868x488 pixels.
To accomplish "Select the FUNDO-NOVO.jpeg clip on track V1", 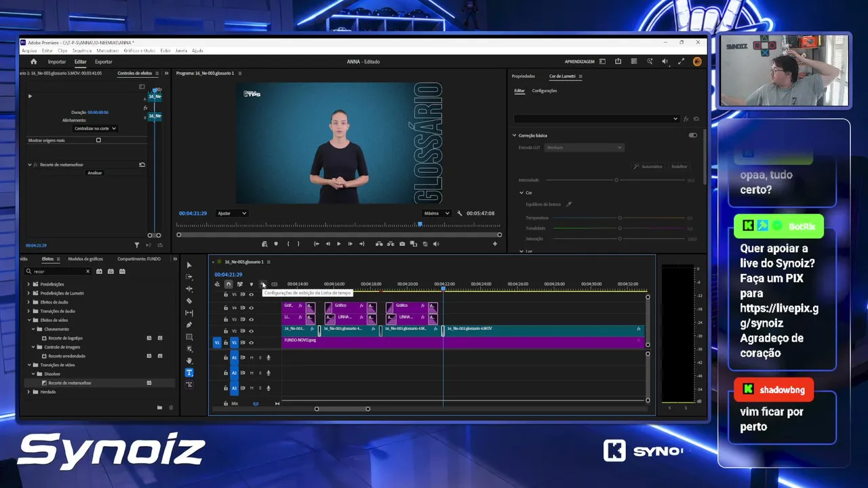I will 463,342.
